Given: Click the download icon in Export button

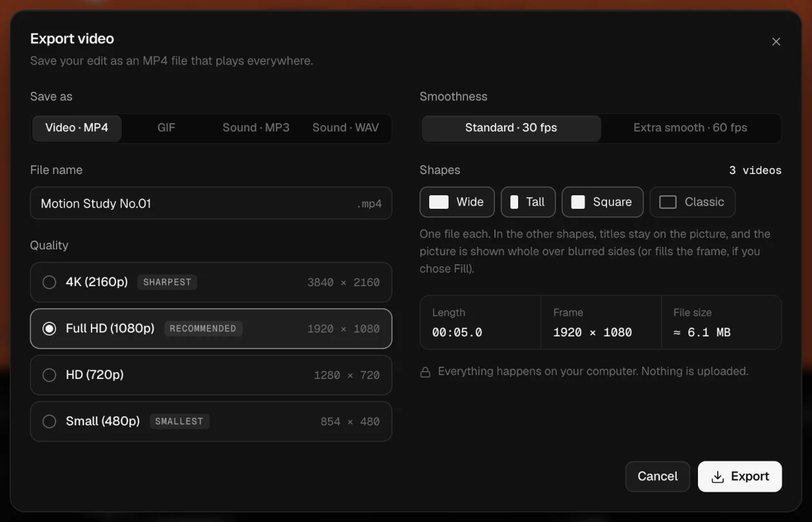Looking at the screenshot, I should click(717, 477).
